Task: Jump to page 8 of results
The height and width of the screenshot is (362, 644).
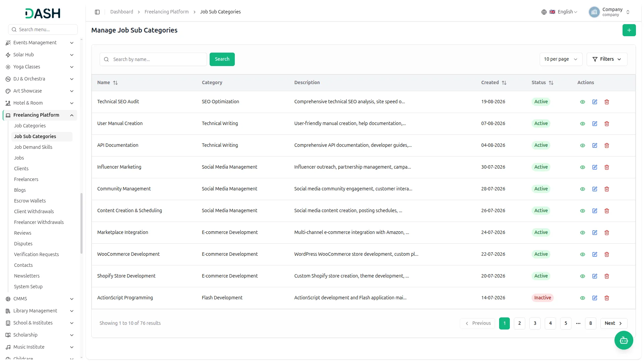Action: pyautogui.click(x=590, y=323)
